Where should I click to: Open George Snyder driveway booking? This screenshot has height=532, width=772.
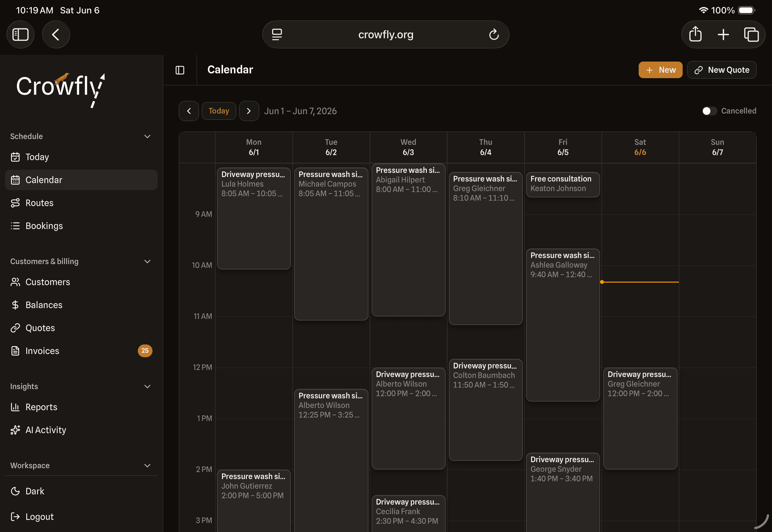[x=563, y=493]
